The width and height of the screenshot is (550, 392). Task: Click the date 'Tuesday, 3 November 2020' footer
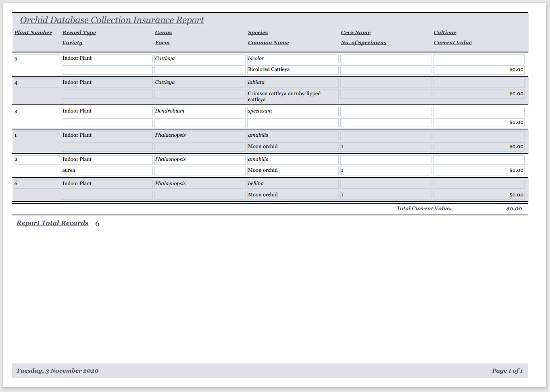tap(58, 371)
